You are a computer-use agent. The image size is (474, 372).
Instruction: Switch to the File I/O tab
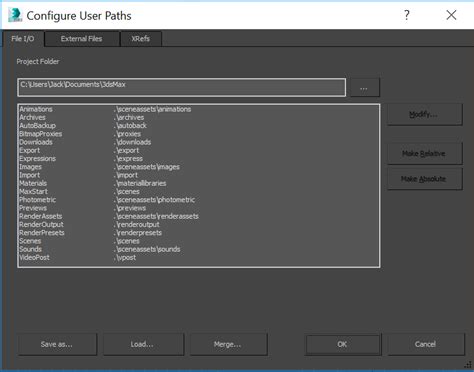[23, 39]
